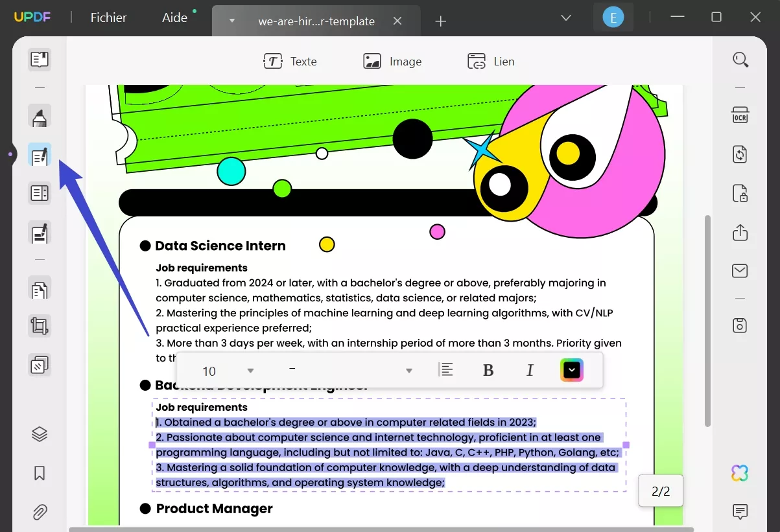Screen dimensions: 780x532
Task: Open the Protect PDF lock tool
Action: point(740,193)
